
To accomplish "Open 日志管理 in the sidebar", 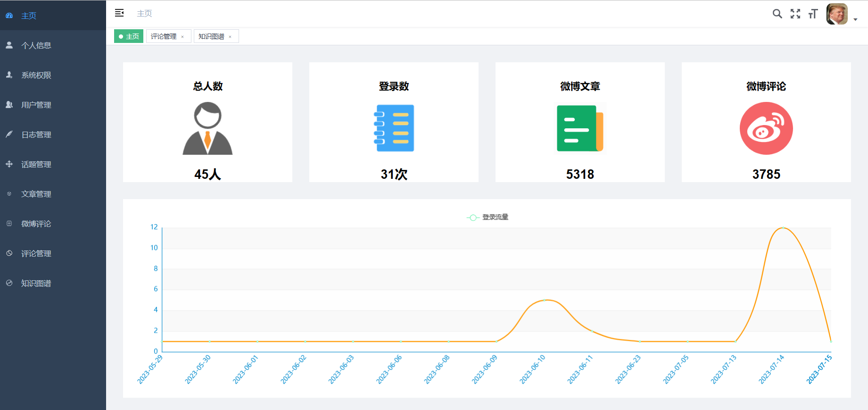I will [53, 134].
